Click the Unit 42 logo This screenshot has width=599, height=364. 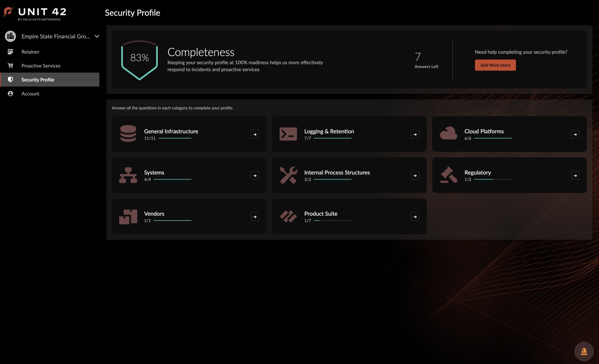click(x=35, y=13)
